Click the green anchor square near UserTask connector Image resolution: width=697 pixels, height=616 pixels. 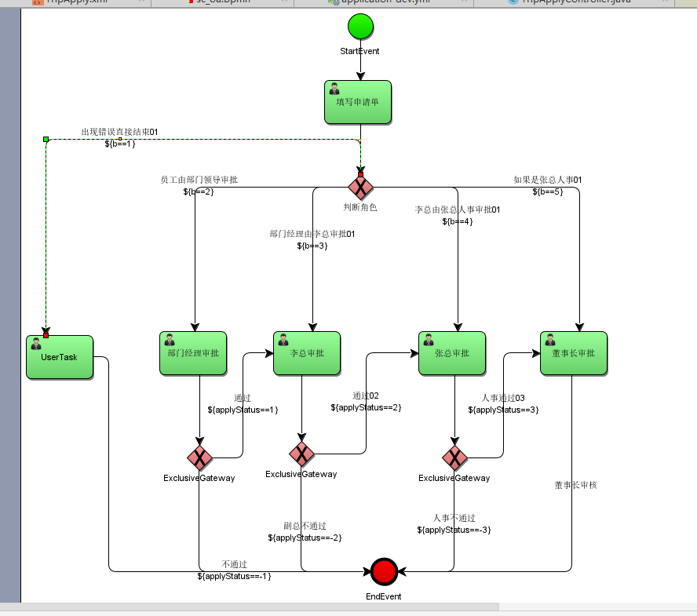tap(46, 139)
